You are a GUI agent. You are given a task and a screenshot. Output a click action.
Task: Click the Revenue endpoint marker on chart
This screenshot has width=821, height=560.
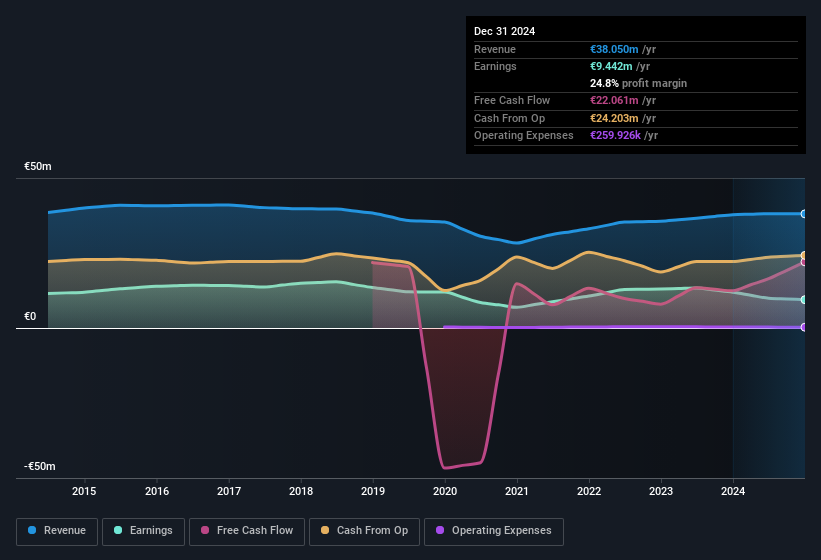[804, 214]
